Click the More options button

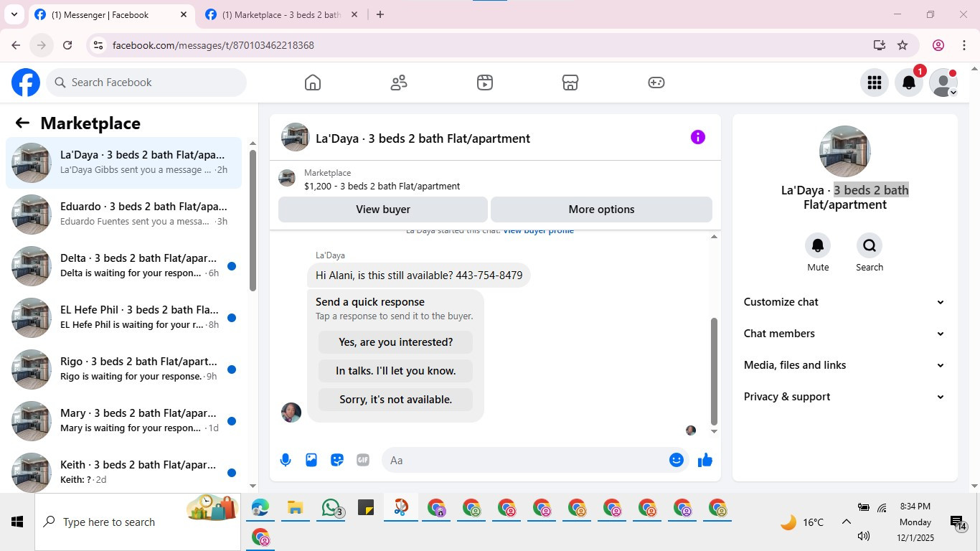tap(601, 209)
